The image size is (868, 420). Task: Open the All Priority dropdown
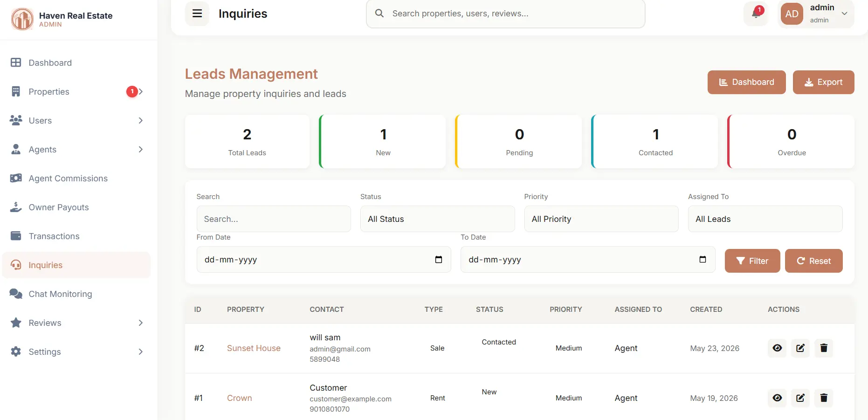pos(601,219)
